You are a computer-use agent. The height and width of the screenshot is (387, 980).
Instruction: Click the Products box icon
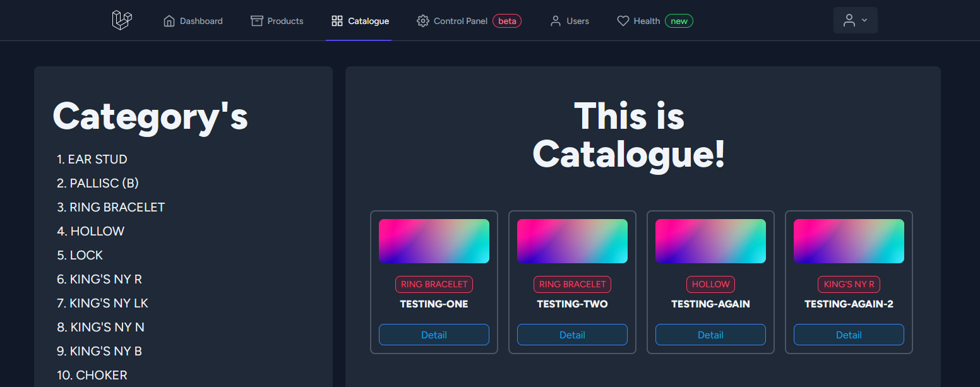tap(257, 20)
